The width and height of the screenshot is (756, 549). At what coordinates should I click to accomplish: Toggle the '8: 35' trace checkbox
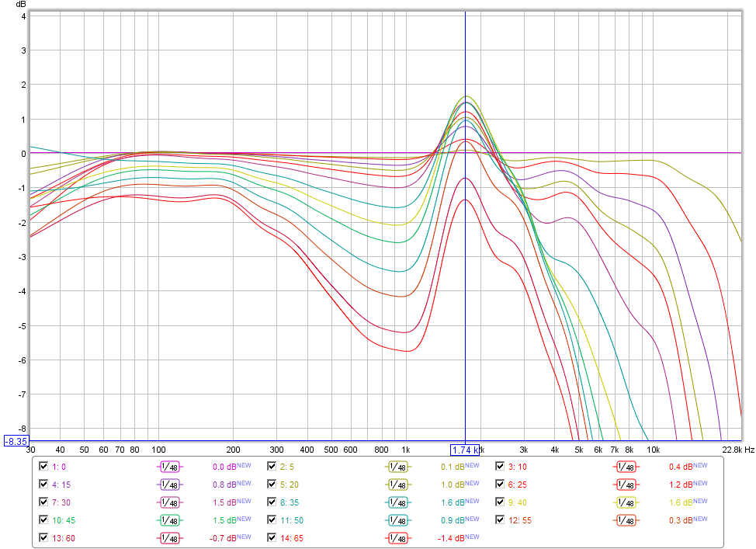(272, 502)
